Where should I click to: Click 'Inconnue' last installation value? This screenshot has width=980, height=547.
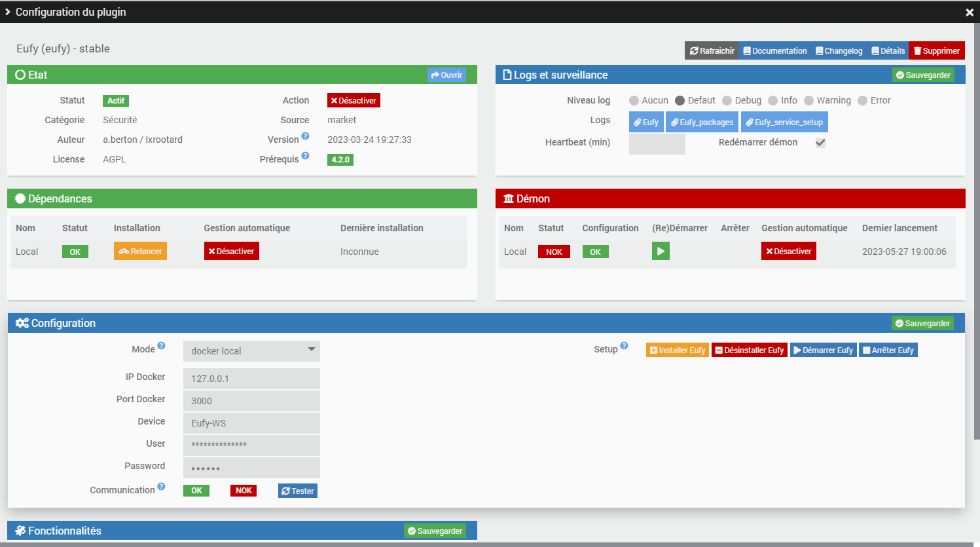[x=359, y=252]
